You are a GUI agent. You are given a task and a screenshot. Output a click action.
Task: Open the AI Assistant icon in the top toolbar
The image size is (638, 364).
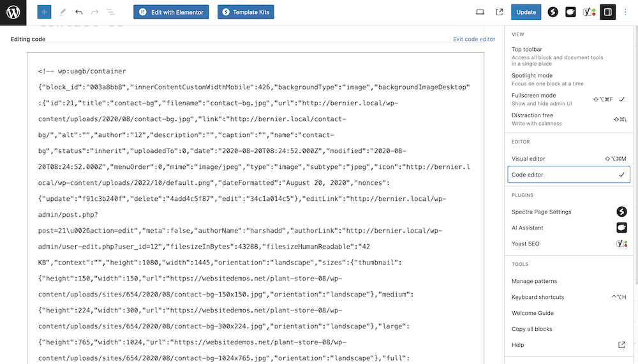tap(570, 12)
